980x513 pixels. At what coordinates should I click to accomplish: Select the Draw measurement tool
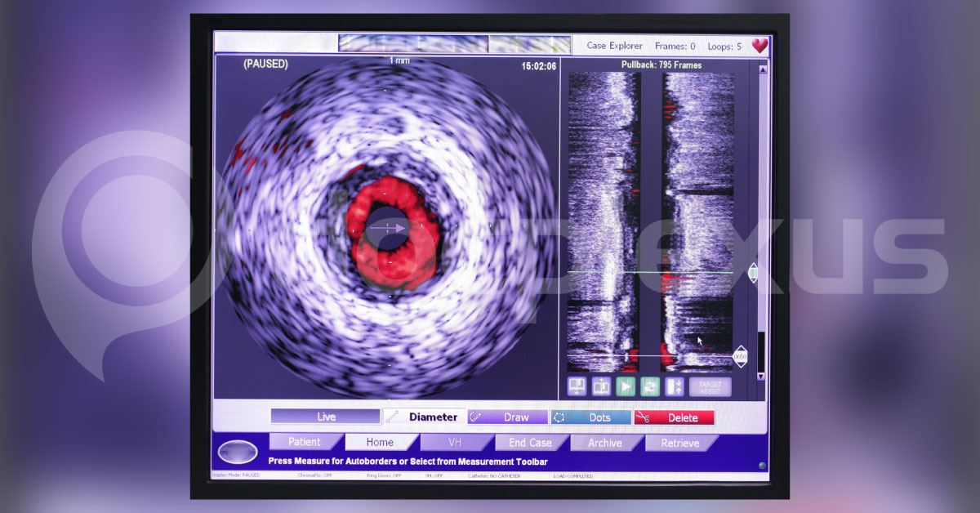click(507, 417)
